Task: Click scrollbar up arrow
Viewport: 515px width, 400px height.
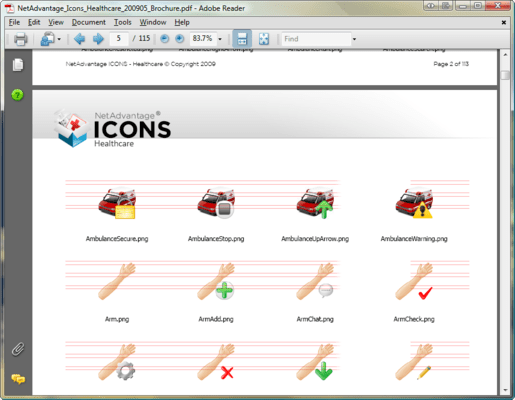Action: [x=505, y=54]
